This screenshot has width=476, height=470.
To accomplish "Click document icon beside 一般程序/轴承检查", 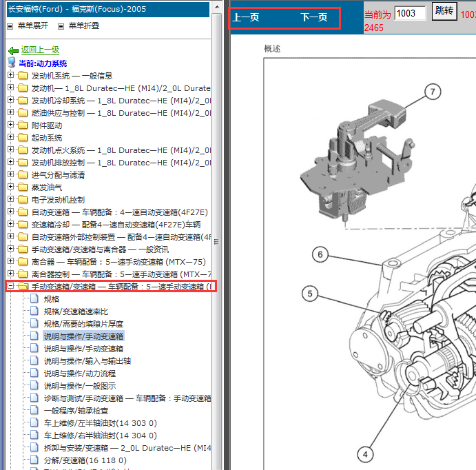I will [34, 410].
